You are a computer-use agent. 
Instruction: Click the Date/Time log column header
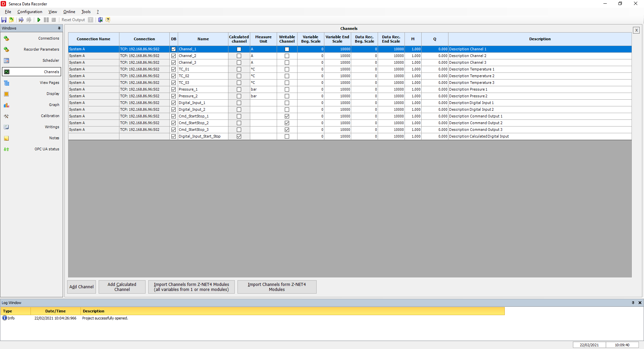[56, 311]
